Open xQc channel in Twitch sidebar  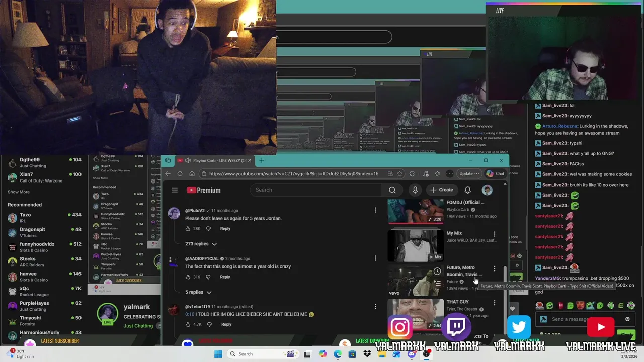coord(44,292)
